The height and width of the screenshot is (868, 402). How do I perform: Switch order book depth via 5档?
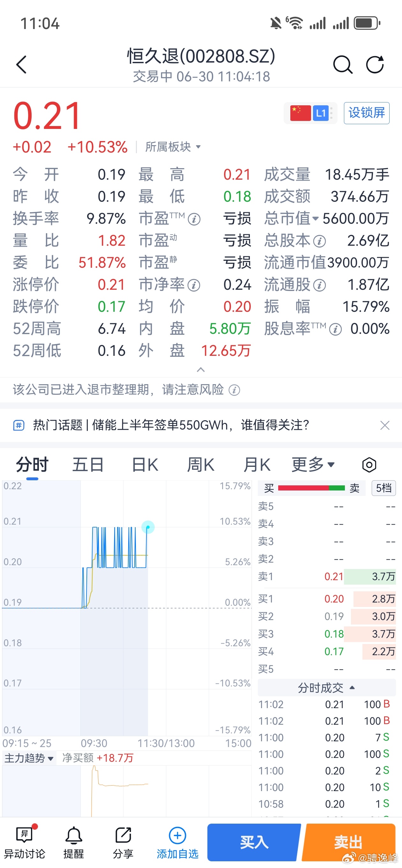tap(383, 488)
